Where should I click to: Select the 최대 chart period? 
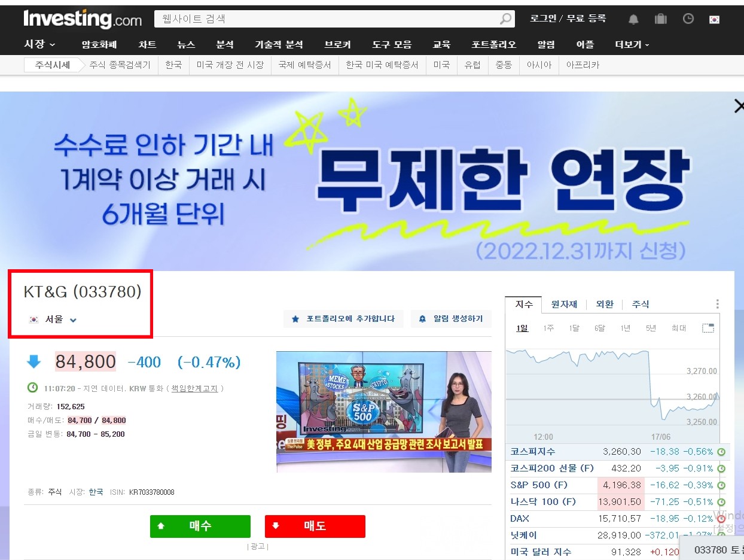point(678,328)
